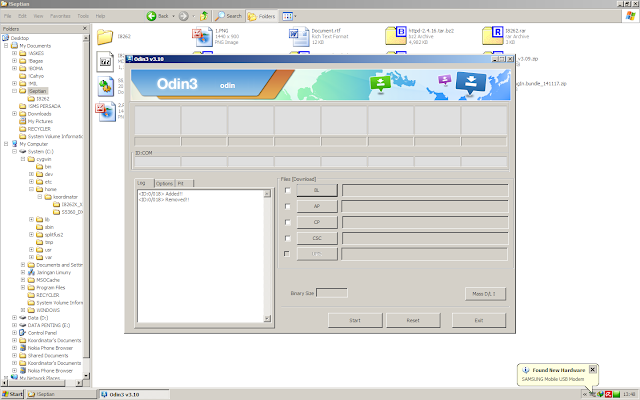This screenshot has width=640, height=400.
Task: Click the AP file button
Action: [317, 206]
